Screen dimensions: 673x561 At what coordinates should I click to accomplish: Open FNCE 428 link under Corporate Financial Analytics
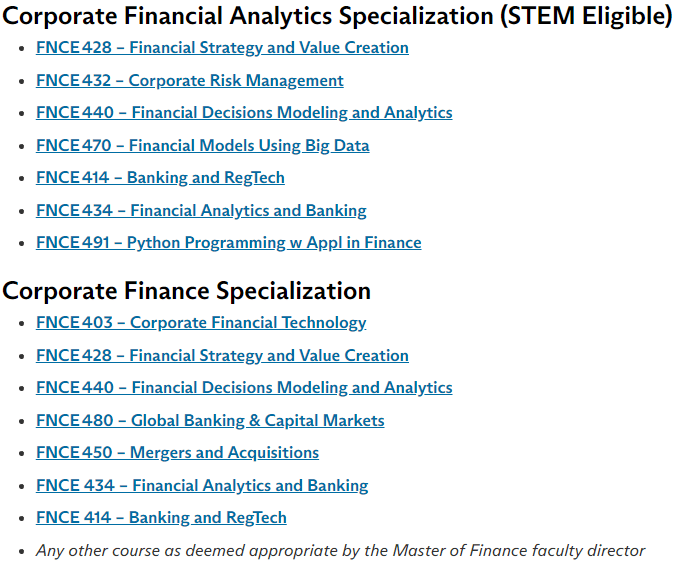(222, 48)
